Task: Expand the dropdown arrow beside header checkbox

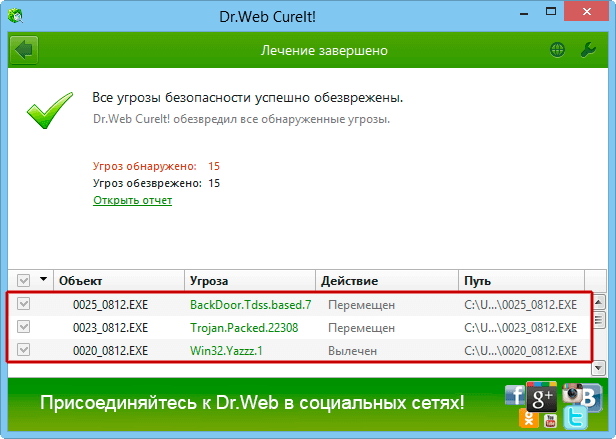Action: click(x=43, y=279)
